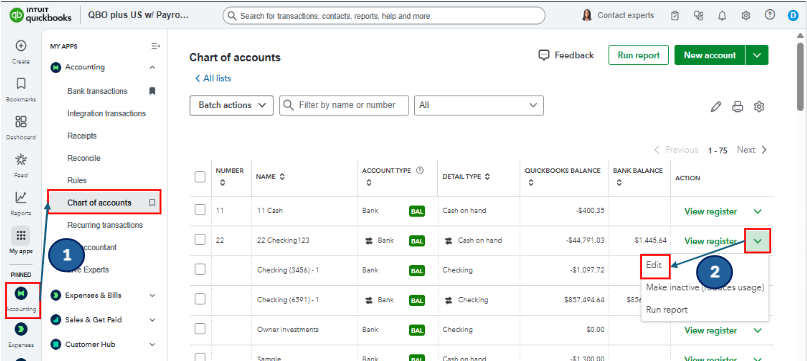Check the 22 Checking123 row checkbox
The width and height of the screenshot is (807, 361).
pyautogui.click(x=200, y=239)
